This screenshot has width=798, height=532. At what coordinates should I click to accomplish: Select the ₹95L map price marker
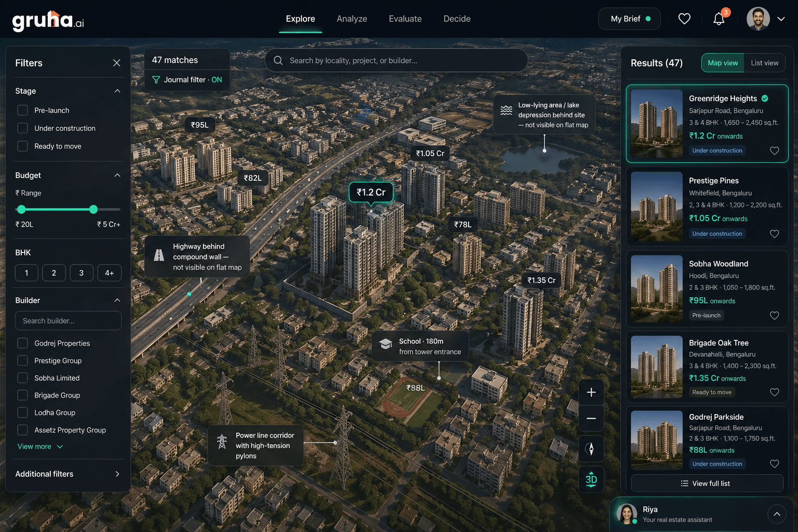click(199, 125)
